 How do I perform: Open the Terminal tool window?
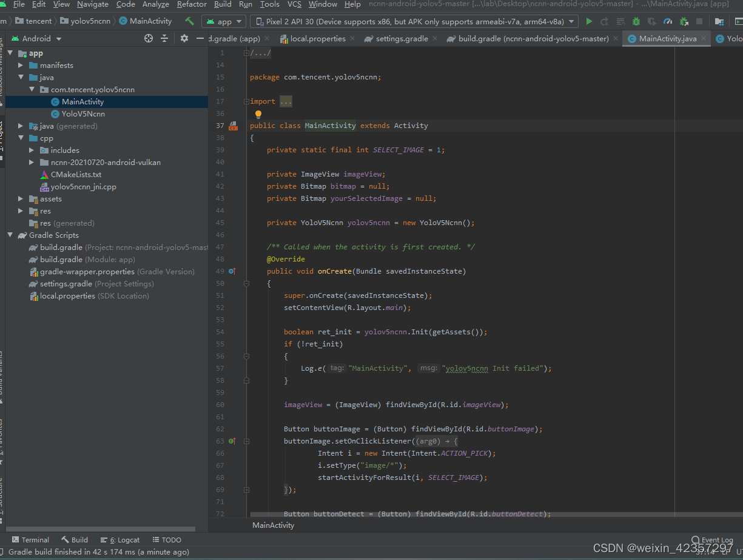coord(30,539)
